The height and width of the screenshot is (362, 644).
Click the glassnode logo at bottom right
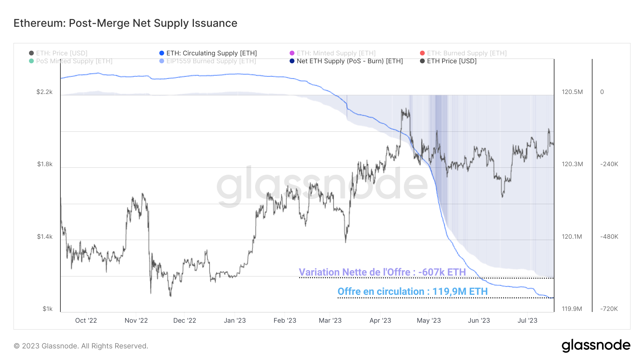click(x=596, y=346)
